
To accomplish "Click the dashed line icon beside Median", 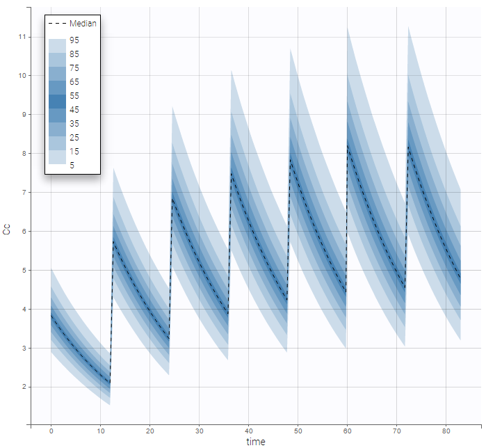I will point(57,24).
